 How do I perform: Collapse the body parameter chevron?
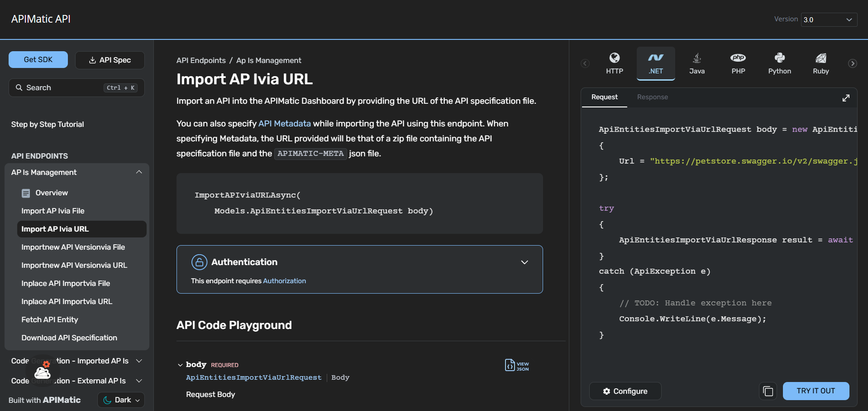click(x=180, y=365)
